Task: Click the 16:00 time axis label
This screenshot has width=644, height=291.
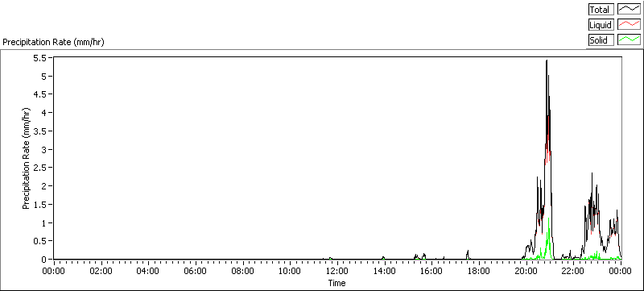Action: click(431, 271)
